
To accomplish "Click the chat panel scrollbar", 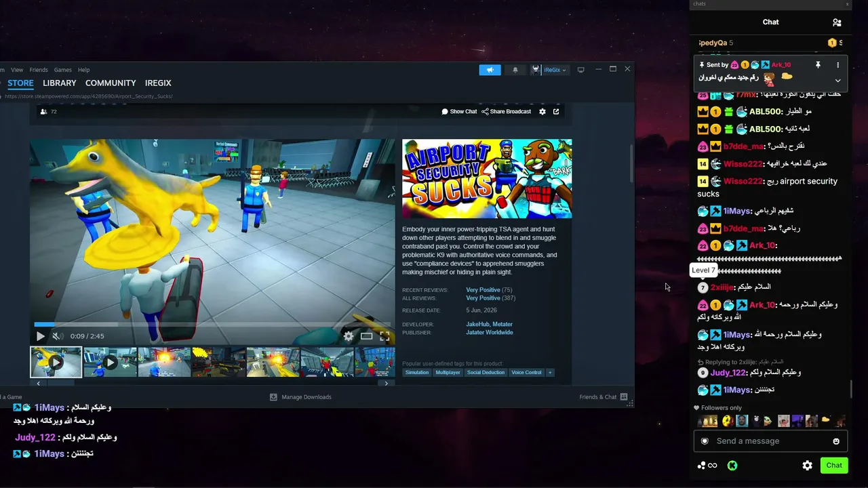I will click(851, 390).
